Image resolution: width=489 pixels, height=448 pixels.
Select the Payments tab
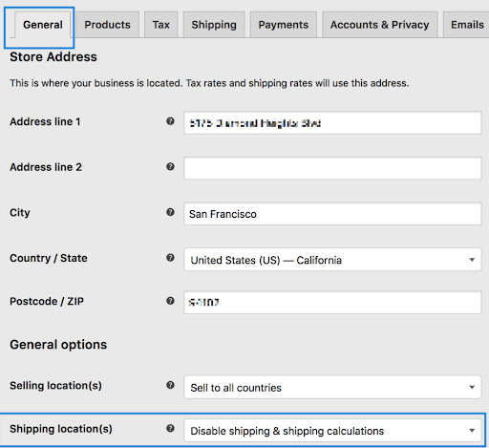(x=284, y=25)
